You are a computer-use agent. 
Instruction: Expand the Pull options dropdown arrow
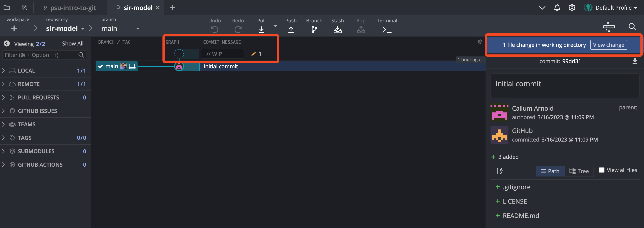click(275, 26)
